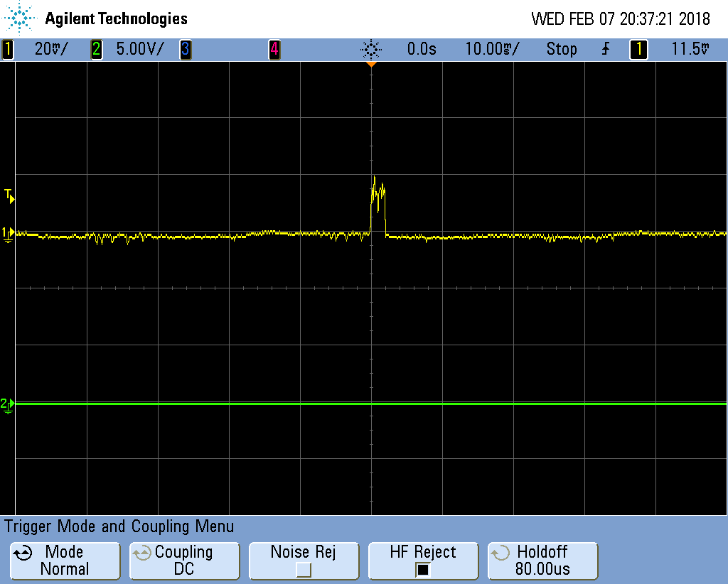Click the 10.00ms/ timebase readout

(492, 49)
